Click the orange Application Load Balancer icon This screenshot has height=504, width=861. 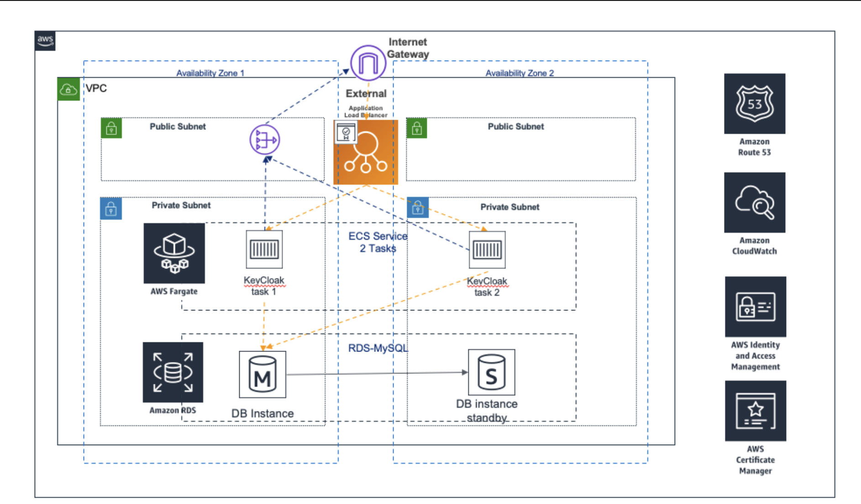[x=366, y=152]
